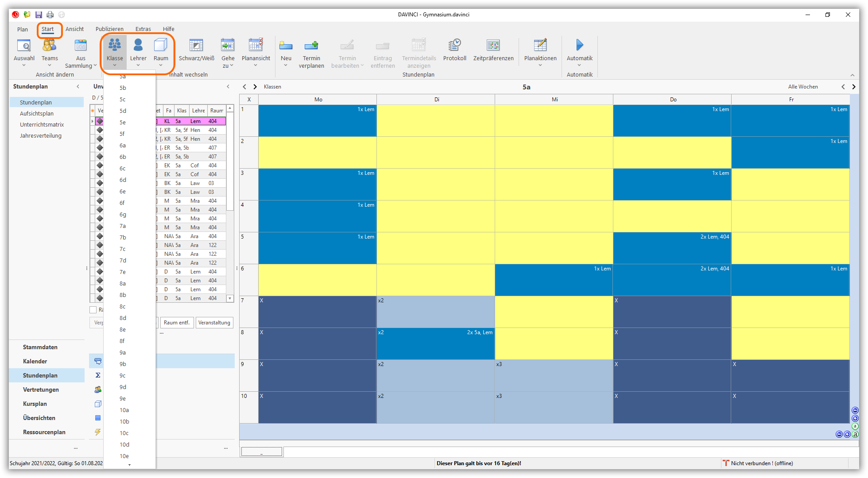
Task: Click the yellow Tuesday period 1 cell
Action: (x=435, y=120)
